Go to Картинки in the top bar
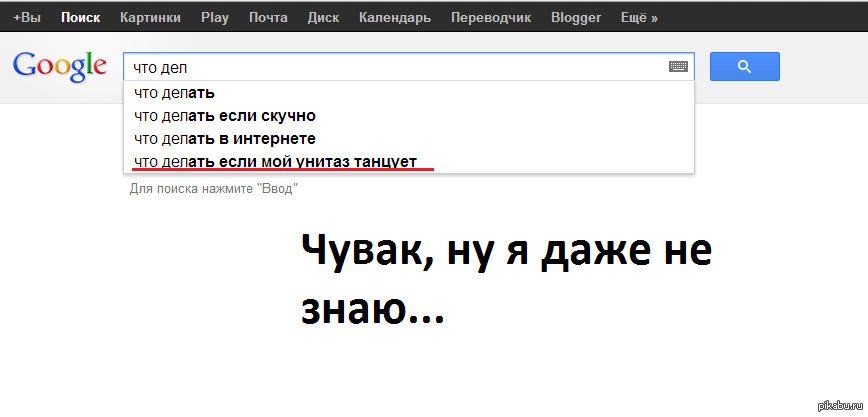This screenshot has height=417, width=868. click(x=151, y=17)
